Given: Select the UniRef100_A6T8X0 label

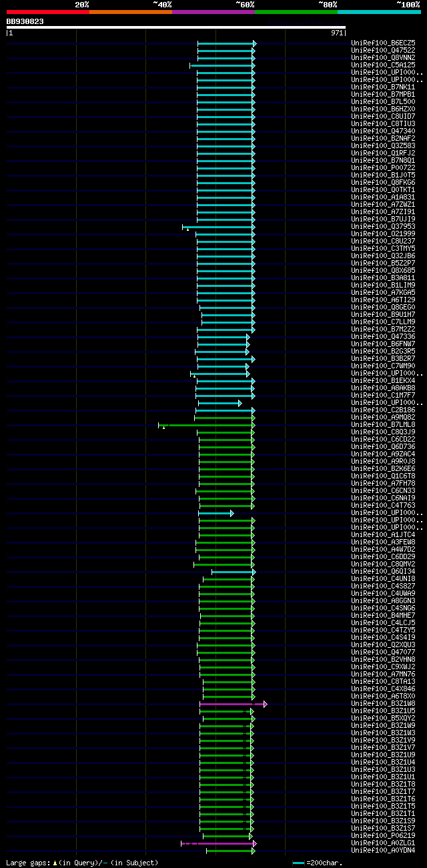Looking at the screenshot, I should [383, 697].
